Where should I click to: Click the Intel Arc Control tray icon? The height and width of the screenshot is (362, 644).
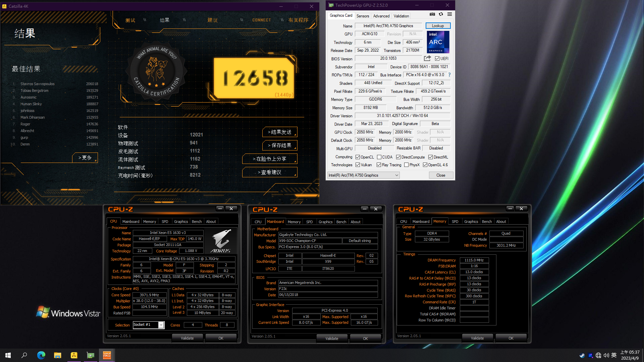590,355
